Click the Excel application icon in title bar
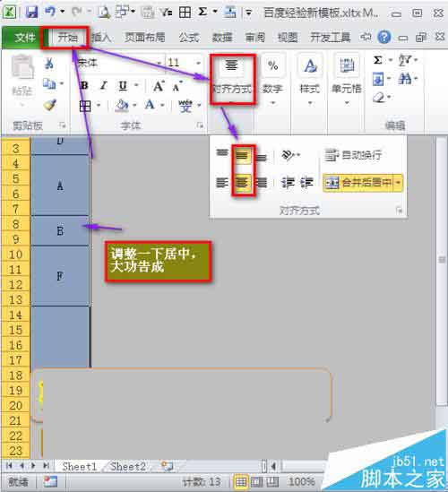448x492 pixels. (10, 13)
